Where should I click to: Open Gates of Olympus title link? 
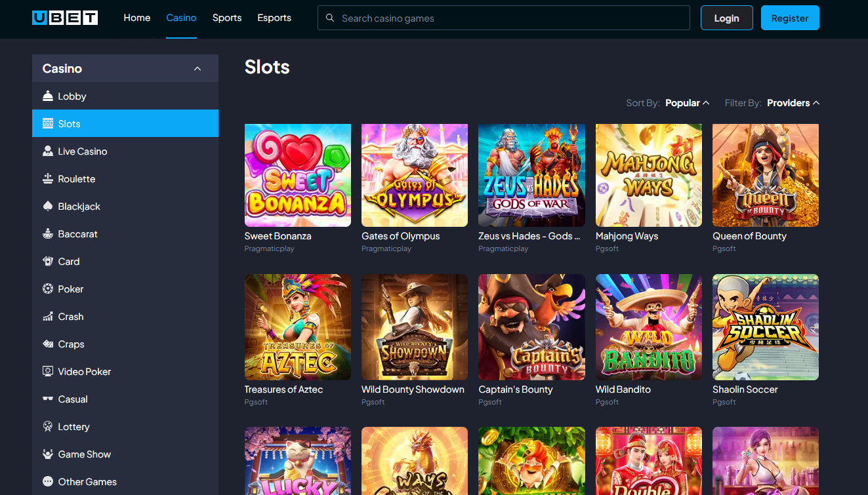click(x=401, y=236)
